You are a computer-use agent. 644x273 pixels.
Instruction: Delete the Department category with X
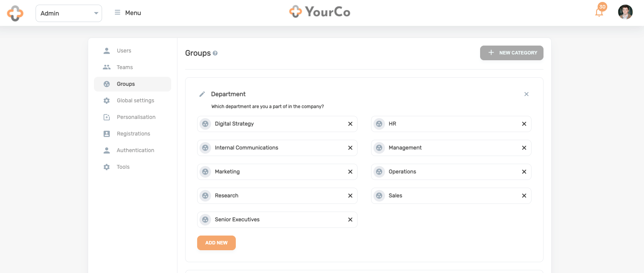(526, 94)
